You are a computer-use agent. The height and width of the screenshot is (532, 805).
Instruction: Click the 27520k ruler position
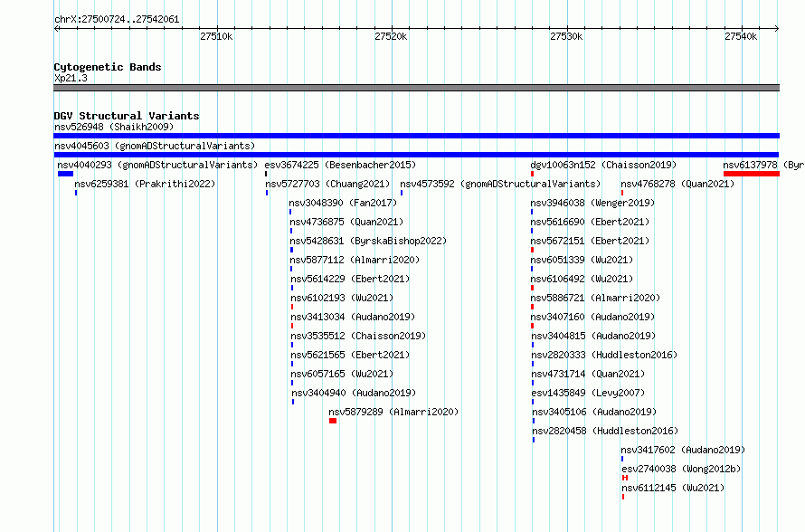[x=392, y=36]
